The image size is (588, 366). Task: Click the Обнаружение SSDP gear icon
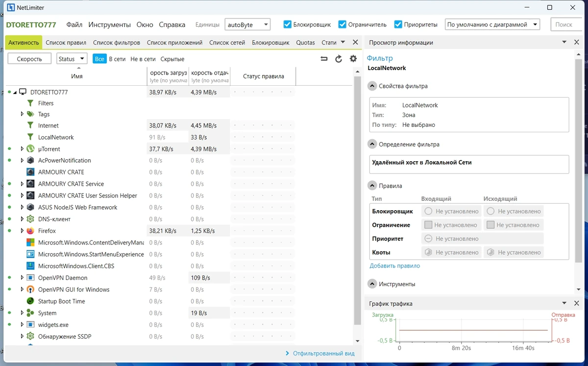[x=30, y=337]
